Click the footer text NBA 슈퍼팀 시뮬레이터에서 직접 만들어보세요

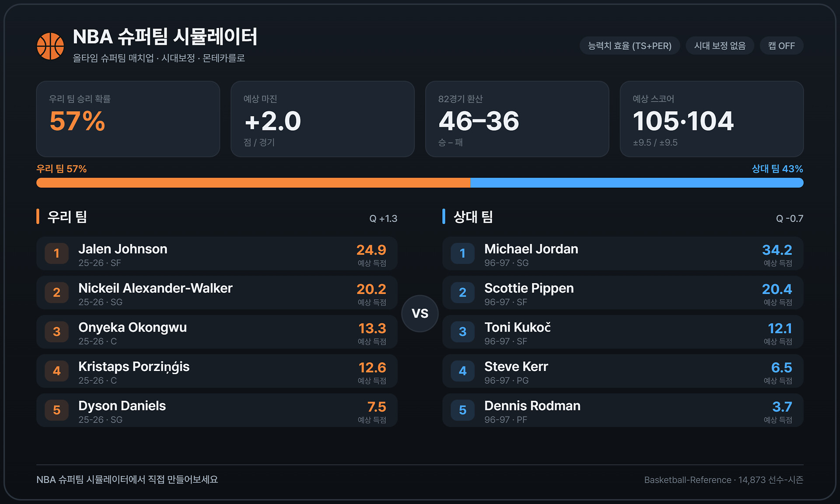coord(127,479)
